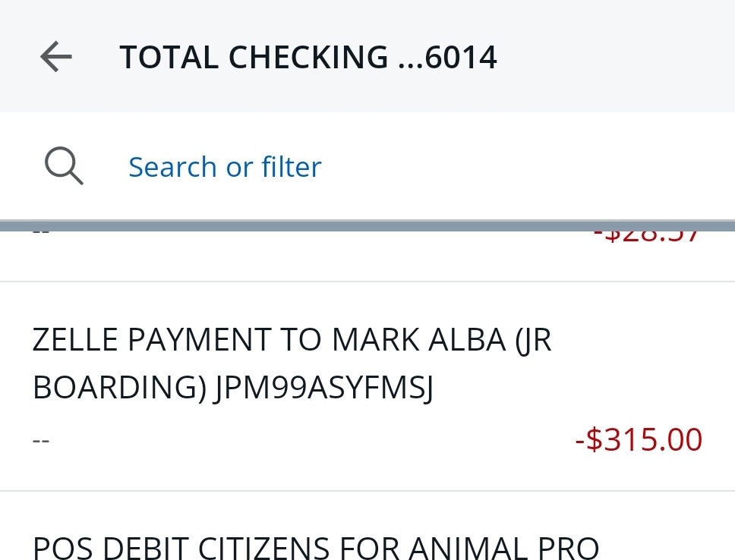The width and height of the screenshot is (735, 560).
Task: Click the dashes under the Zelle transaction
Action: click(41, 440)
